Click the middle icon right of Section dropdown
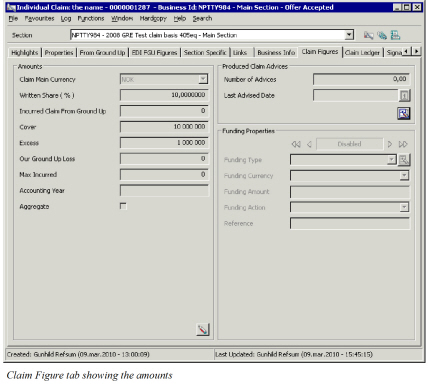This screenshot has height=391, width=428. 382,35
